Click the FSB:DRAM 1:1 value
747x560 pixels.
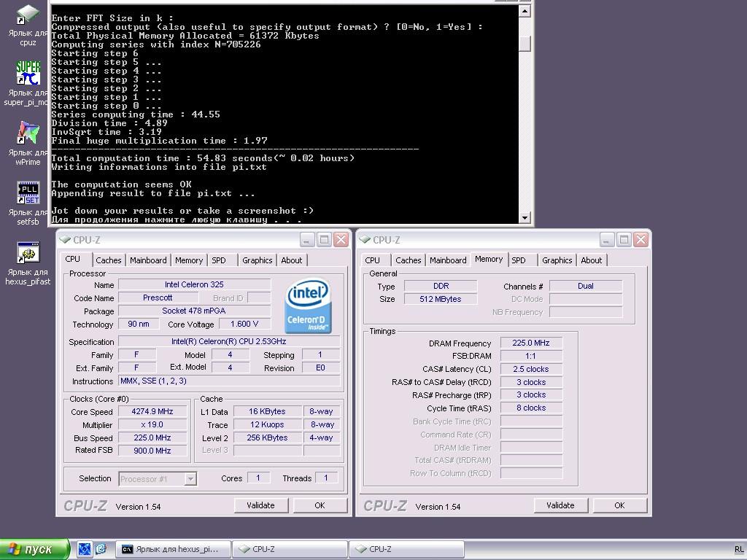(531, 356)
